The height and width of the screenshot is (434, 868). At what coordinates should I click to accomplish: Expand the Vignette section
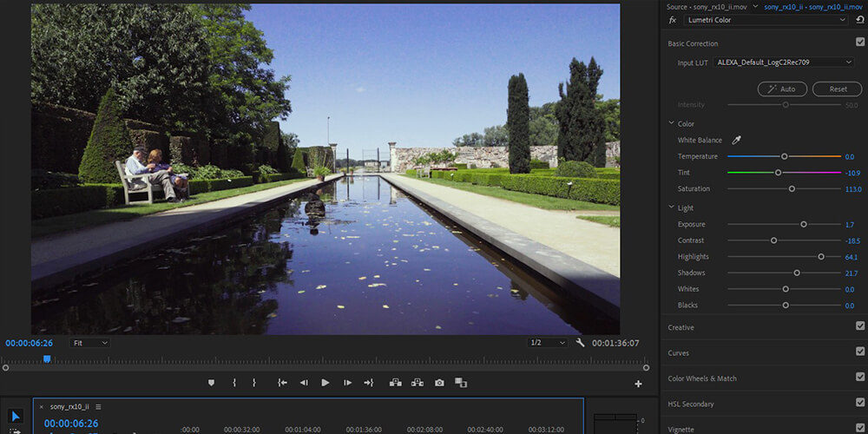[681, 430]
